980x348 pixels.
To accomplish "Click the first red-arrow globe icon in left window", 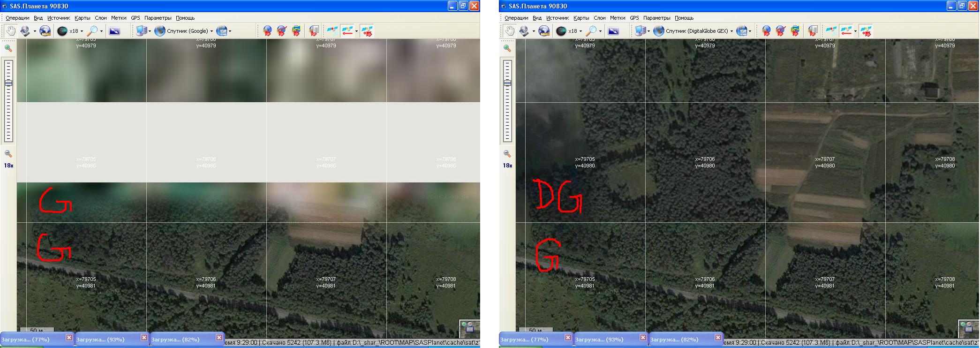I will coord(267,31).
